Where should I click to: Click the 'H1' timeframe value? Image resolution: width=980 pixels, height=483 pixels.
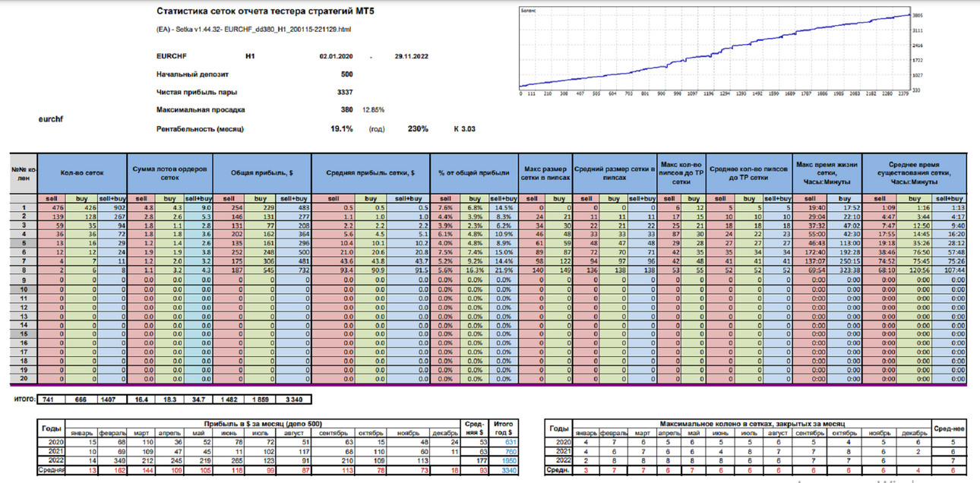tap(250, 57)
